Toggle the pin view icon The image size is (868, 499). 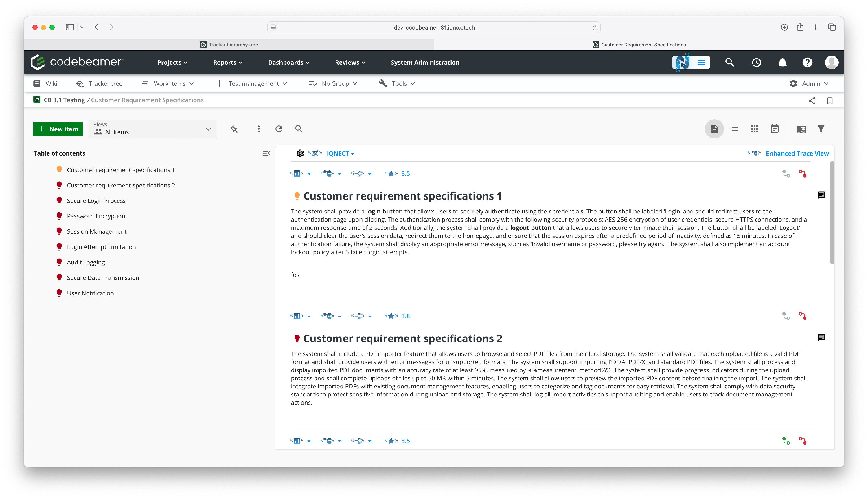(234, 129)
